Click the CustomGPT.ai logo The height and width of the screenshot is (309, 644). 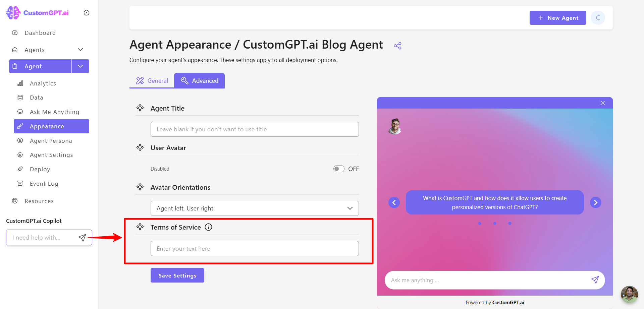(38, 13)
